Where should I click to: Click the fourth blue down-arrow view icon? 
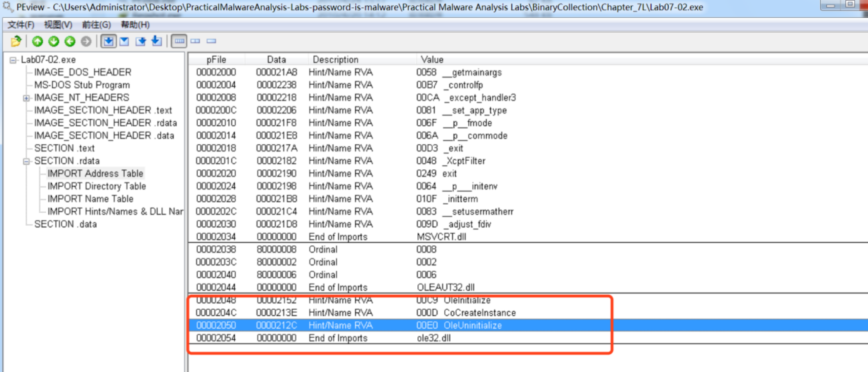point(156,41)
